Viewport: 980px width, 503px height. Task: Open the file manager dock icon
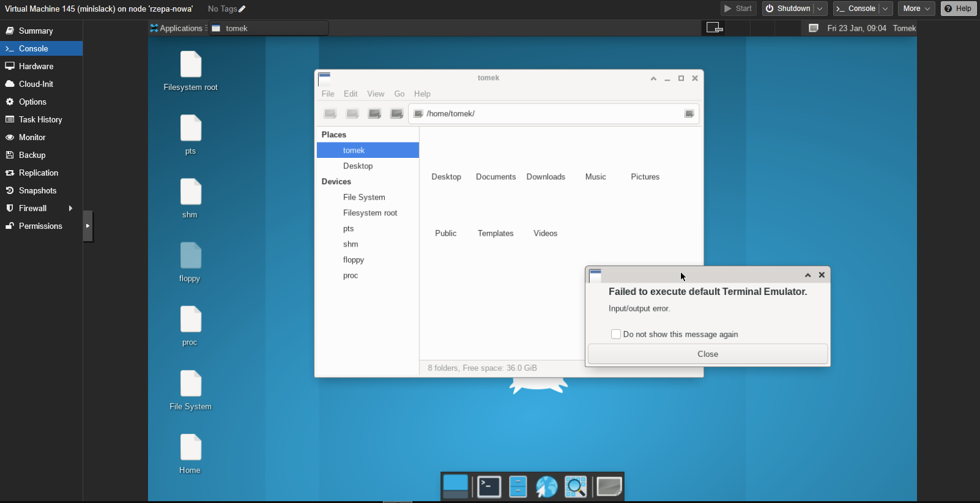tap(518, 487)
